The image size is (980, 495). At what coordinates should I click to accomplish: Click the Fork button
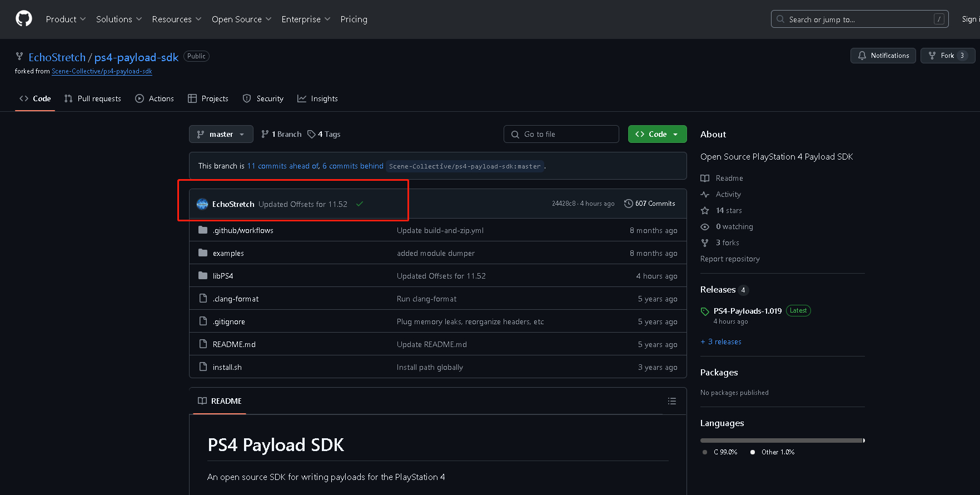947,56
